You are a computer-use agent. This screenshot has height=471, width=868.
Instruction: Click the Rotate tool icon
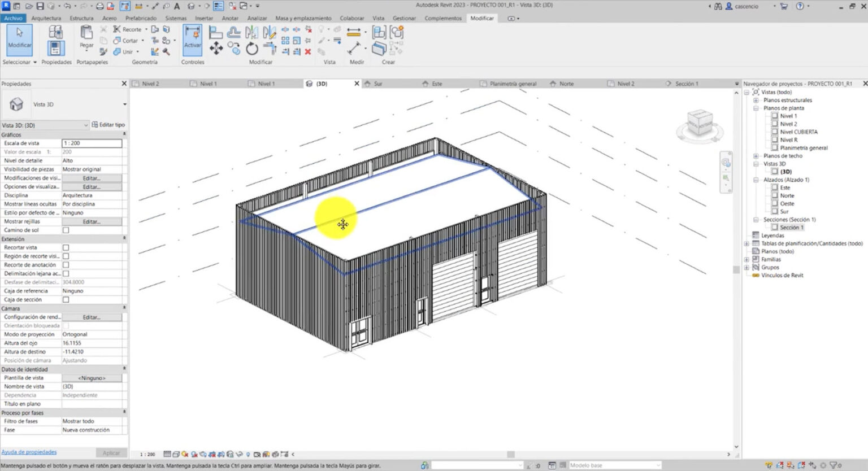tap(252, 49)
